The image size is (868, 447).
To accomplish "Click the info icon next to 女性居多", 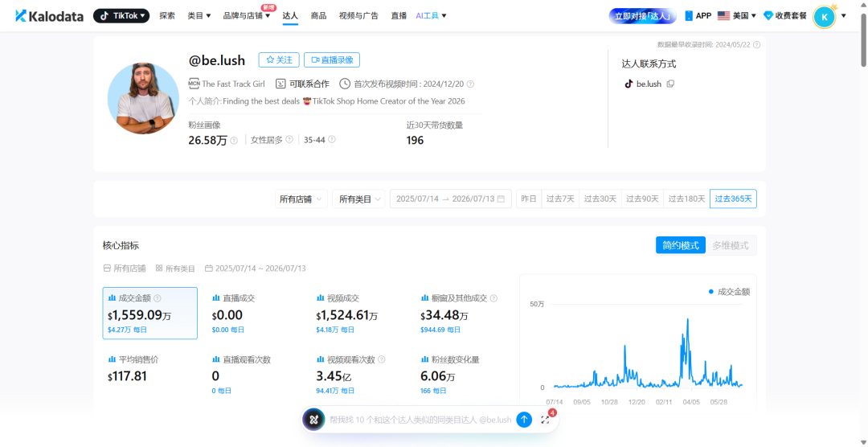I will [x=289, y=140].
